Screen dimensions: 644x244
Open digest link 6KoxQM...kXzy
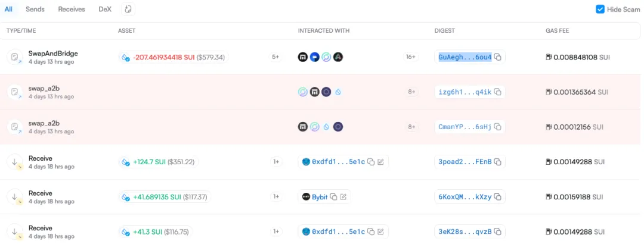click(465, 197)
